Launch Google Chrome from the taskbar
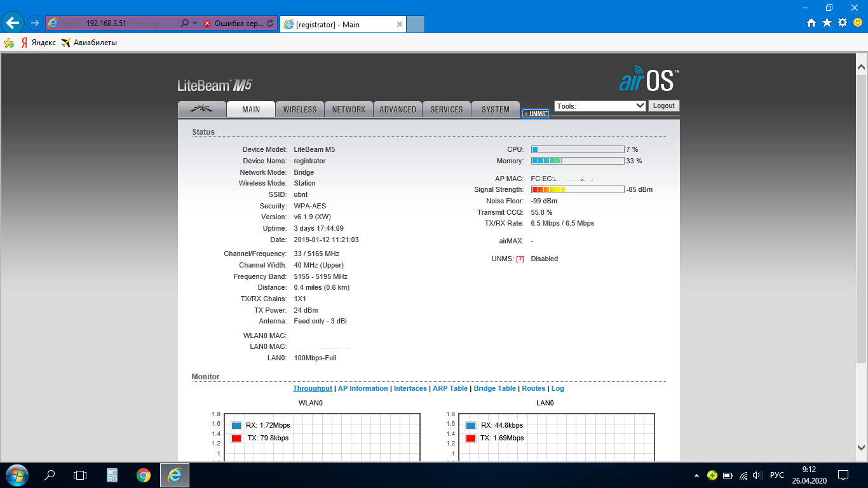 coord(144,475)
